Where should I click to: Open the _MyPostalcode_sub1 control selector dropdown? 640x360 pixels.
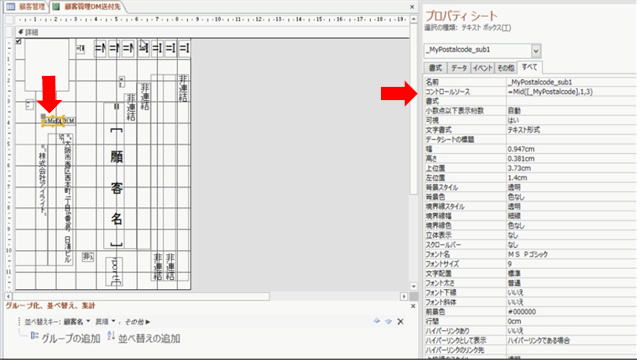[536, 51]
